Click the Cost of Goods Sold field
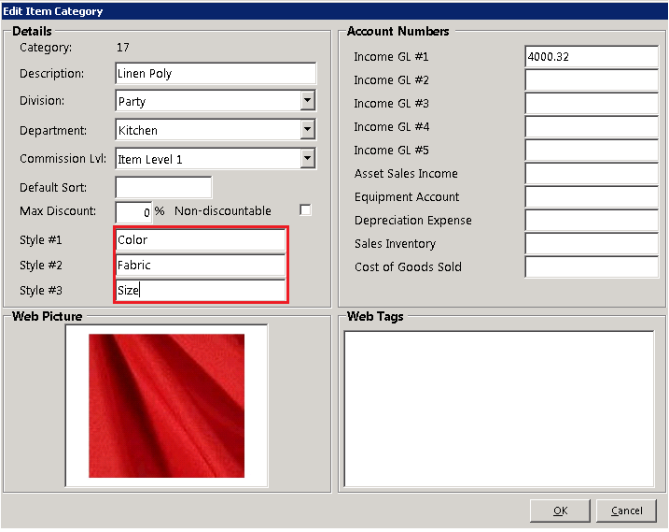 (x=591, y=267)
